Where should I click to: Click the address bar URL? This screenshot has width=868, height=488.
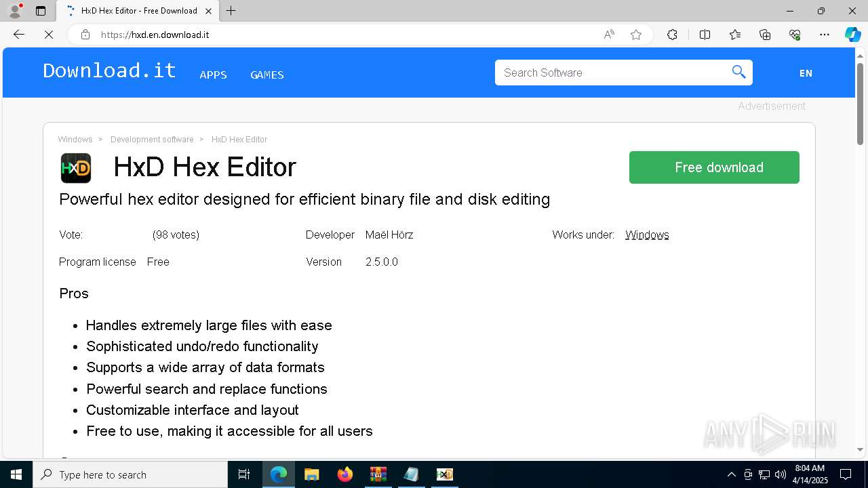(155, 35)
